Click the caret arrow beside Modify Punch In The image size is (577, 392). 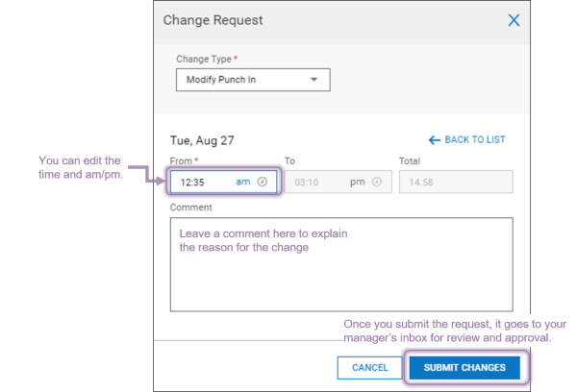coord(314,80)
